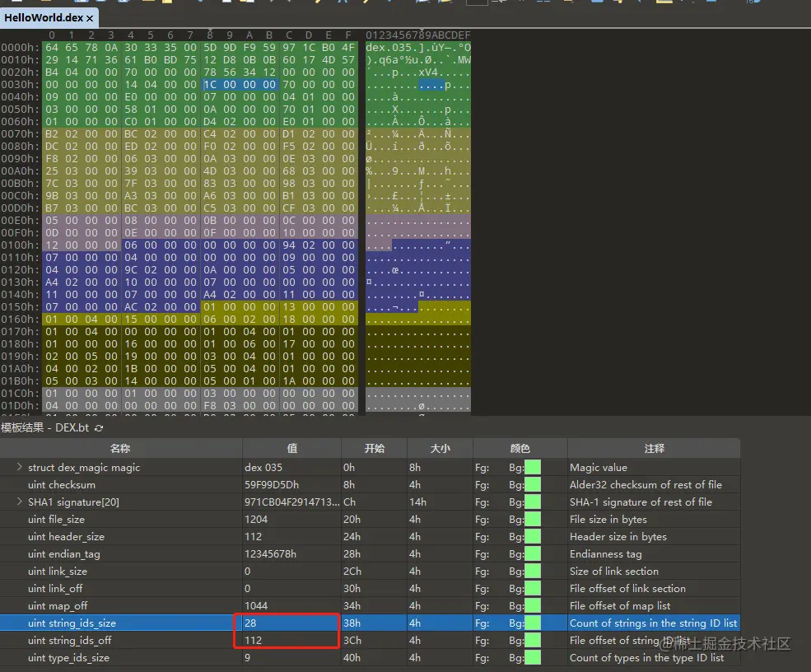The image size is (811, 672).
Task: Click the ASCII text 'dex.035.' on row 0000h
Action: coord(392,48)
